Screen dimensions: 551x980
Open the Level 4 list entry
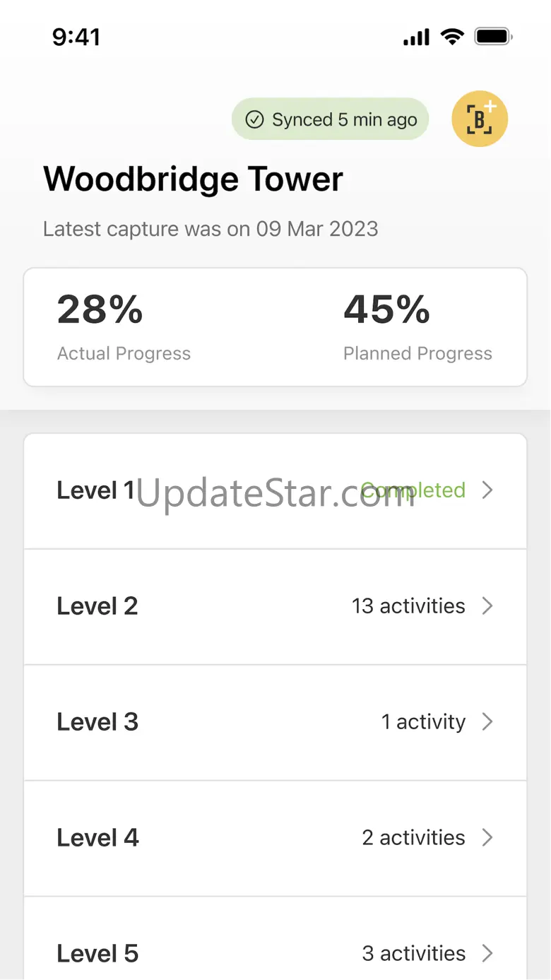275,839
